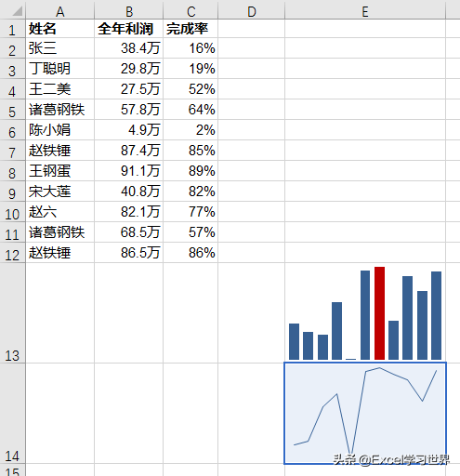Image resolution: width=460 pixels, height=476 pixels.
Task: Select row 13 header
Action: pos(12,313)
